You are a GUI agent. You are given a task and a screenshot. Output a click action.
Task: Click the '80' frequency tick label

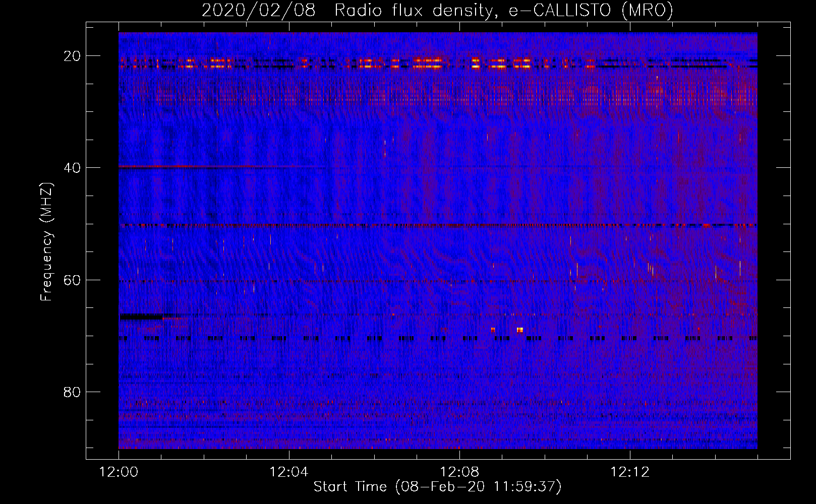tap(73, 392)
